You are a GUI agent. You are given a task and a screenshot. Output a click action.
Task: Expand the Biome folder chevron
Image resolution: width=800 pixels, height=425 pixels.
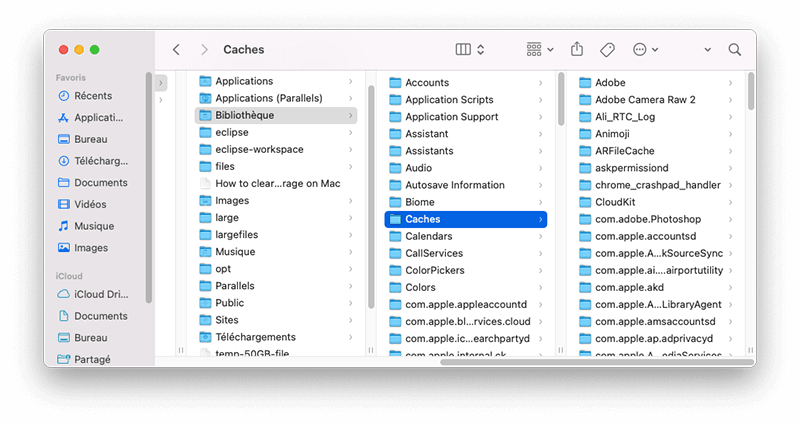point(540,202)
